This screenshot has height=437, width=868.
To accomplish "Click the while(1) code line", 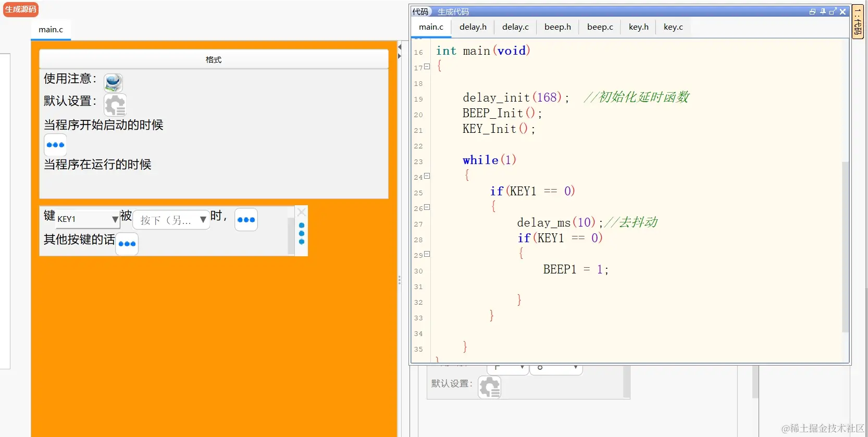I will [x=489, y=160].
